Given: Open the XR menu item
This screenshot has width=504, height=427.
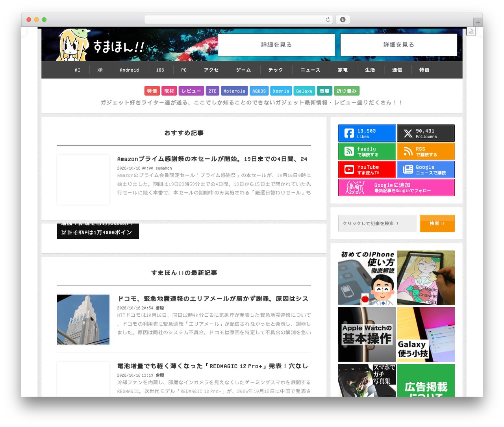Looking at the screenshot, I should coord(100,70).
